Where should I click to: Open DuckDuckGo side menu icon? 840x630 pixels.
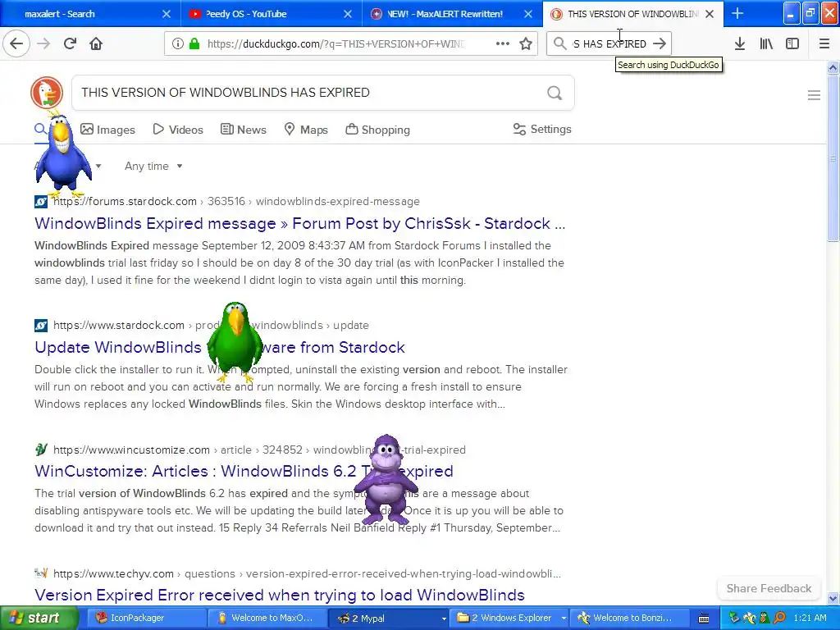pos(814,95)
